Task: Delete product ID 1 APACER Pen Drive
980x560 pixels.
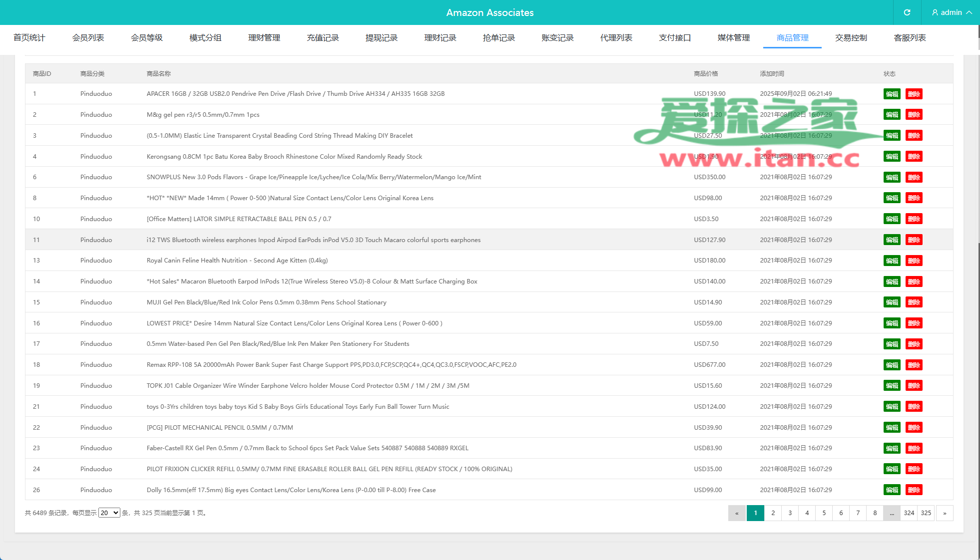Action: pyautogui.click(x=914, y=94)
